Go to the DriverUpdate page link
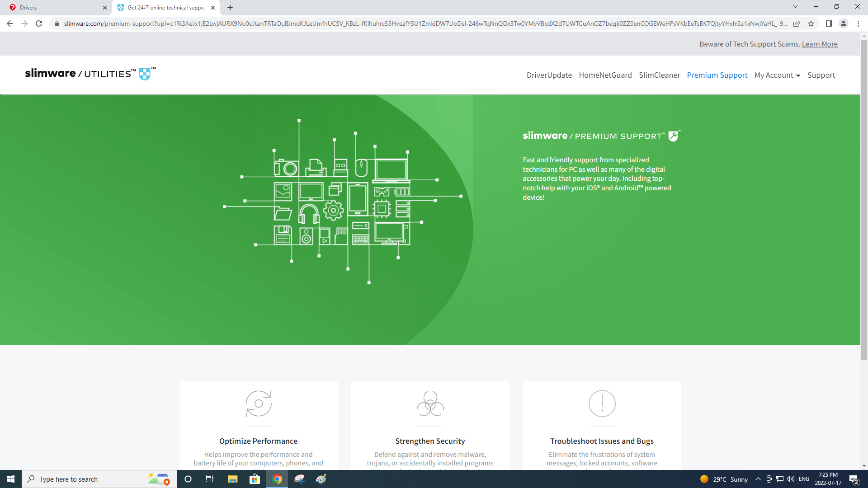Screen dimensions: 868x488 tap(549, 75)
